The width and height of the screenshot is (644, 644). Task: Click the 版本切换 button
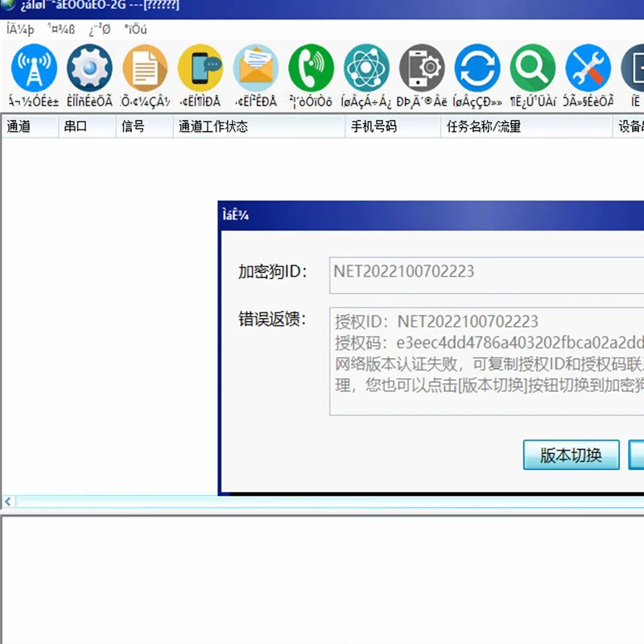point(571,455)
